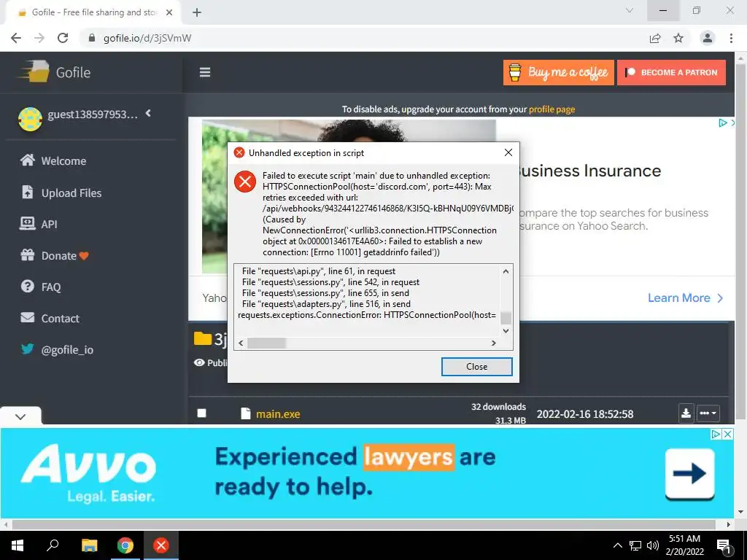This screenshot has width=747, height=560.
Task: Switch to Chrome on the taskbar
Action: coord(125,545)
